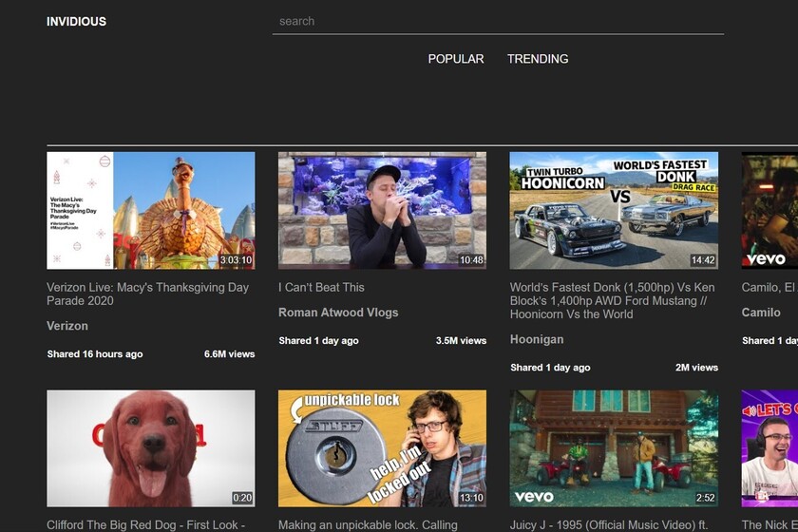This screenshot has height=532, width=798.
Task: Open the Camilo vevo thumbnail
Action: pyautogui.click(x=769, y=210)
